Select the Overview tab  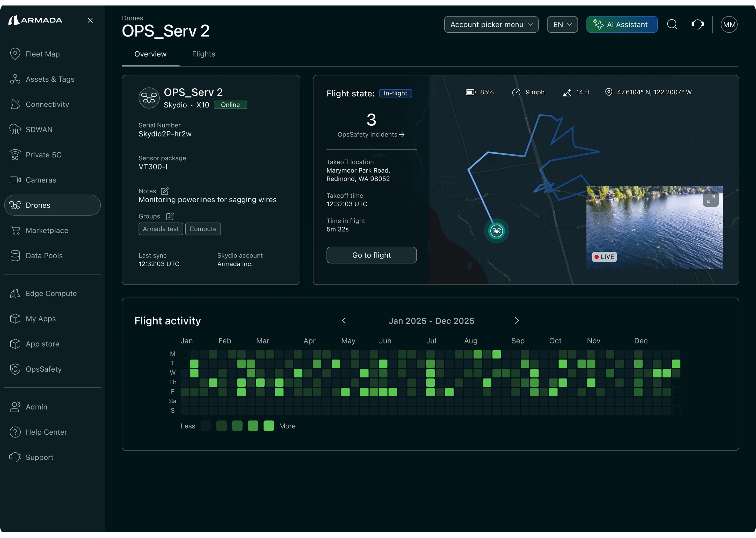(x=150, y=54)
